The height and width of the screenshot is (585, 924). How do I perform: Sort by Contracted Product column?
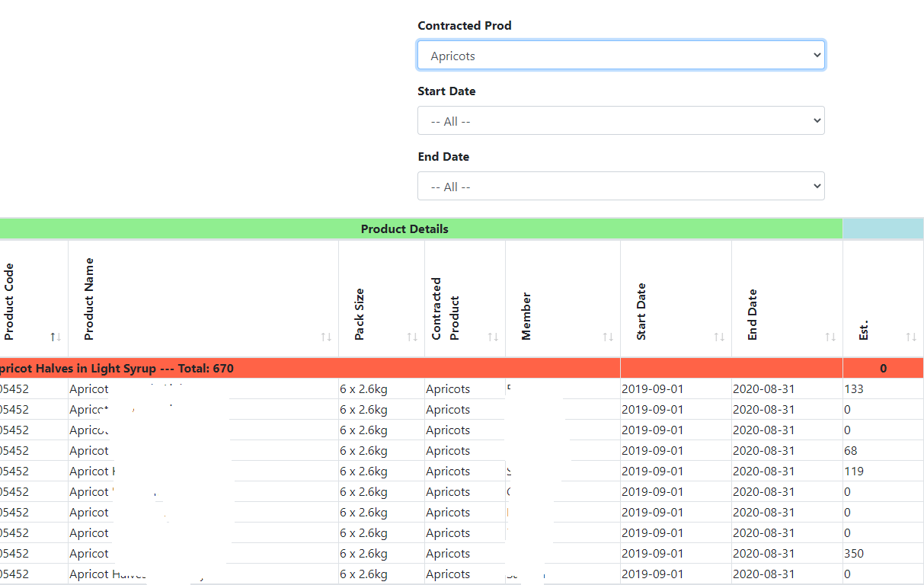tap(494, 336)
